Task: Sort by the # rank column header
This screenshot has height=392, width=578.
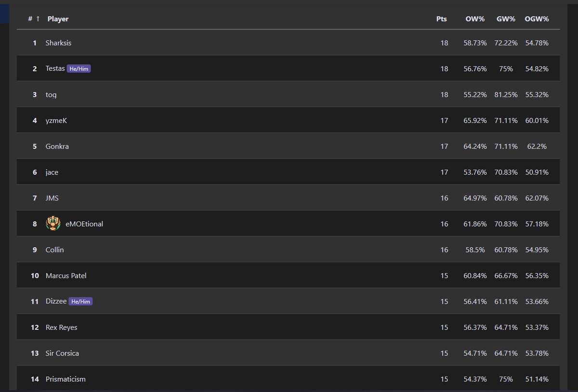Action: pos(30,19)
